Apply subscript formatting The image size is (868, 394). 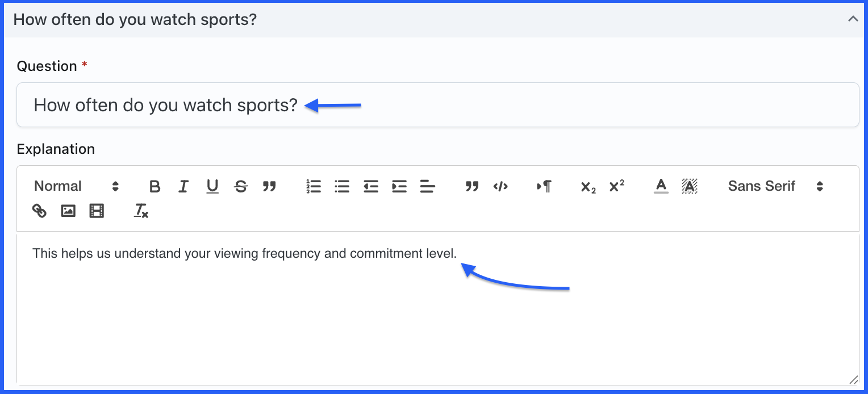pyautogui.click(x=588, y=187)
